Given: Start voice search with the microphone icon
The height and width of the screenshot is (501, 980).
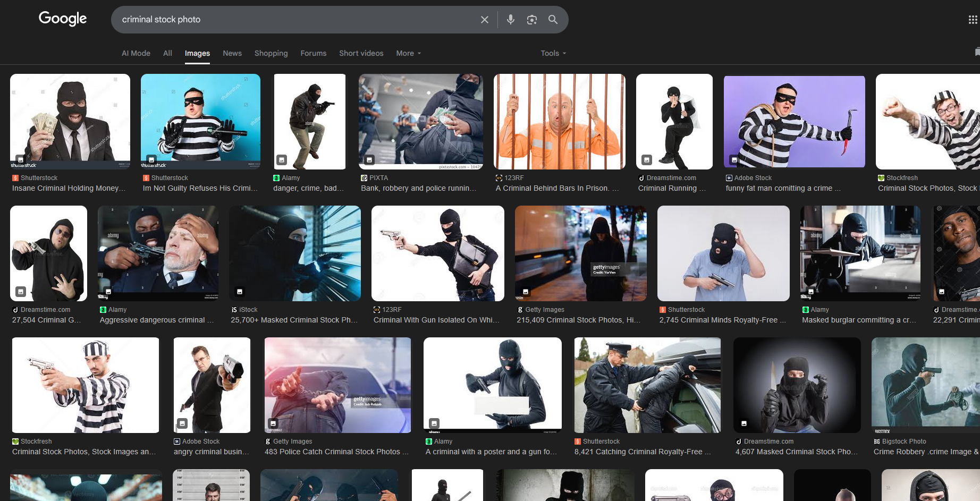Looking at the screenshot, I should pos(511,20).
